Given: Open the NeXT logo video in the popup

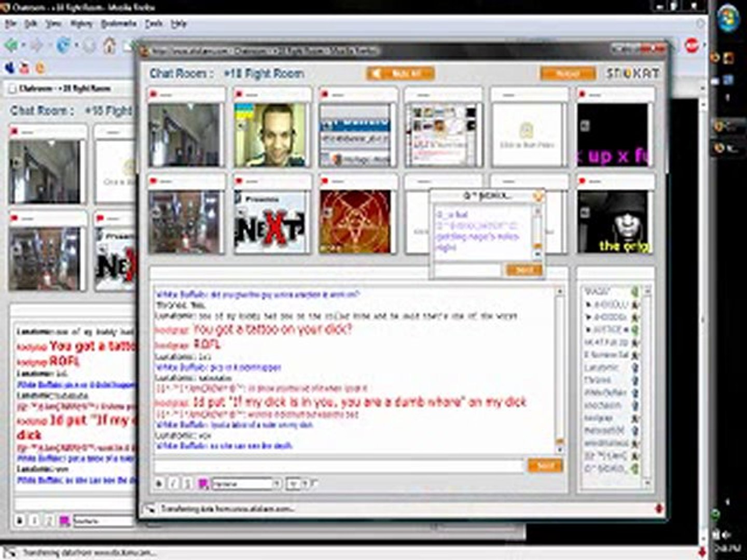Looking at the screenshot, I should tap(270, 222).
